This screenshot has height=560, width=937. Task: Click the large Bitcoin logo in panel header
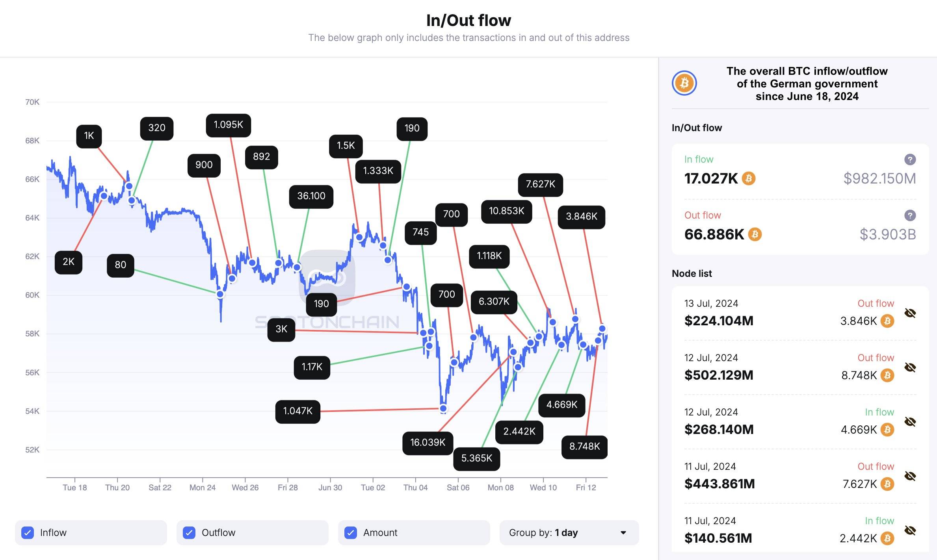point(684,83)
